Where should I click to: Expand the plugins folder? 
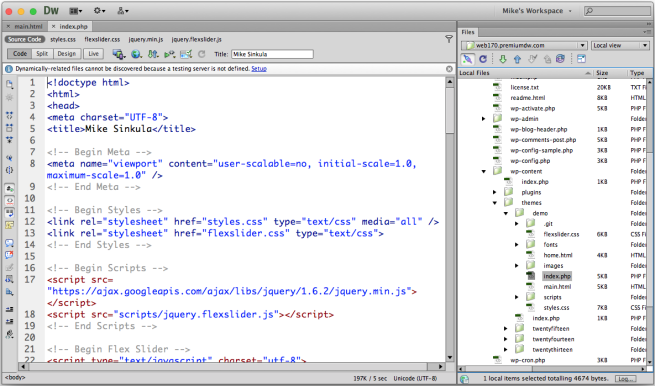[x=495, y=192]
